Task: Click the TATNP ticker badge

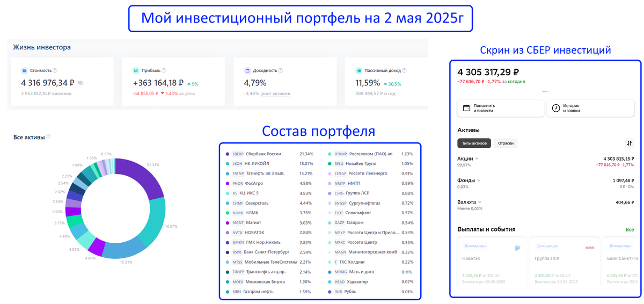Action: click(238, 173)
